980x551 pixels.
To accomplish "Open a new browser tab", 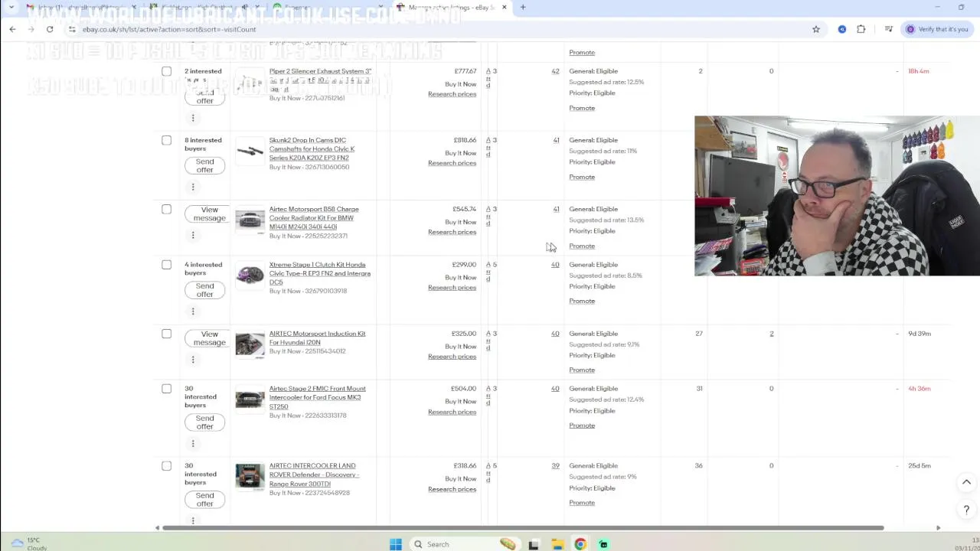I will [x=523, y=8].
